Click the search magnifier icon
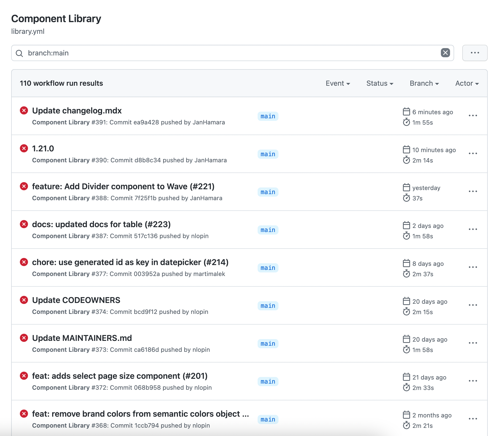Screen dimensions: 504x436 19,53
